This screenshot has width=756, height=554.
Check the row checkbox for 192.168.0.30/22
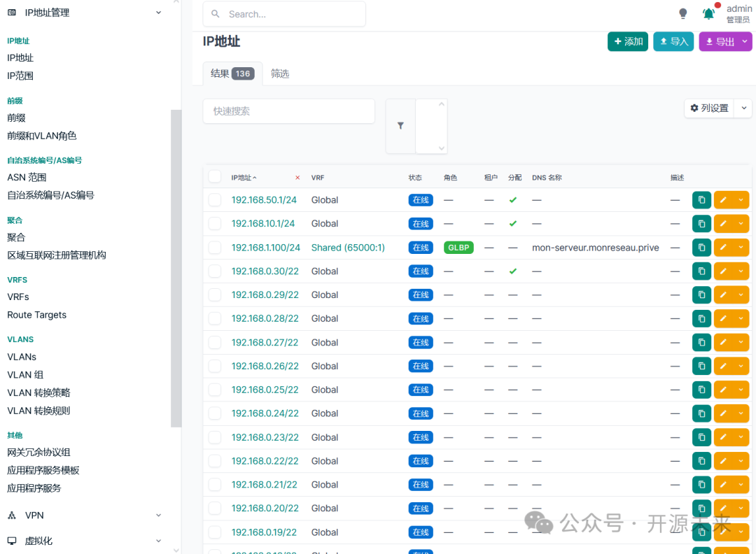point(215,271)
